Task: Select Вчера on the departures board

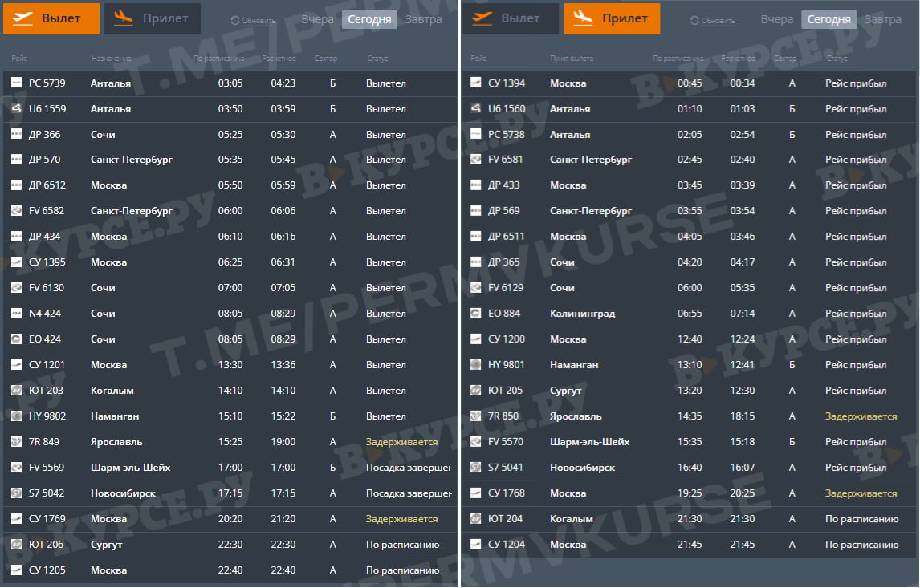Action: pos(317,20)
